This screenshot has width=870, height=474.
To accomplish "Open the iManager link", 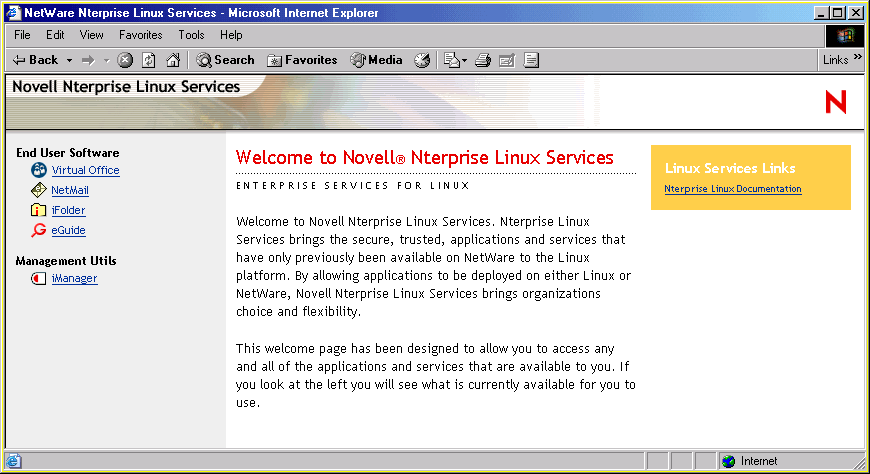I will click(x=74, y=279).
